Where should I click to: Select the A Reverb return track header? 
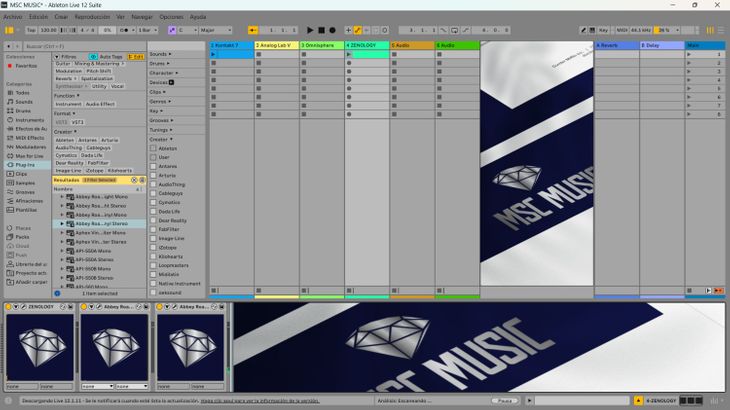click(616, 45)
